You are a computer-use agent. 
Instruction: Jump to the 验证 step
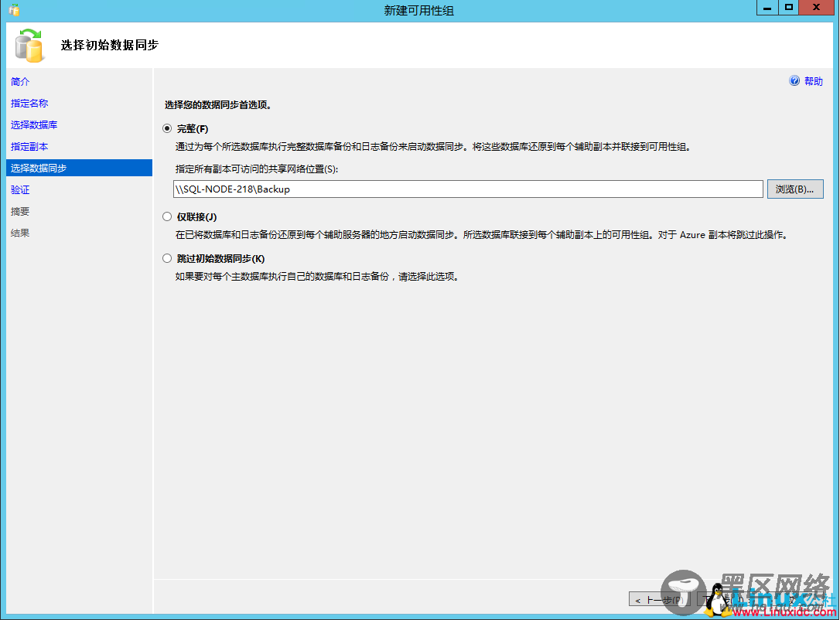click(20, 189)
